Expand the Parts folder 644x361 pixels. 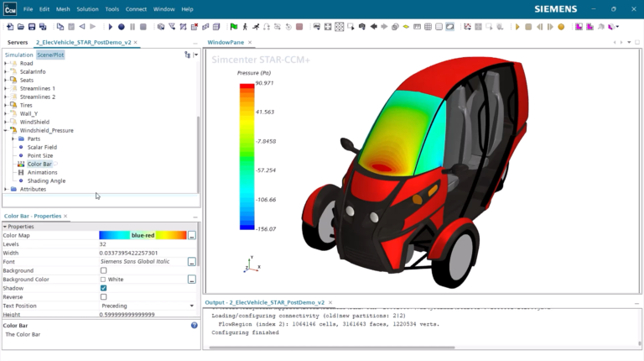click(x=13, y=139)
